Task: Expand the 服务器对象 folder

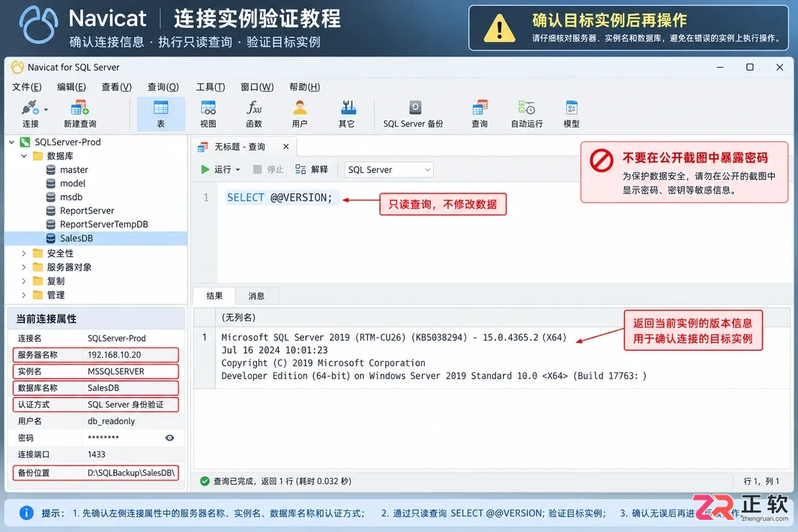Action: pyautogui.click(x=24, y=267)
